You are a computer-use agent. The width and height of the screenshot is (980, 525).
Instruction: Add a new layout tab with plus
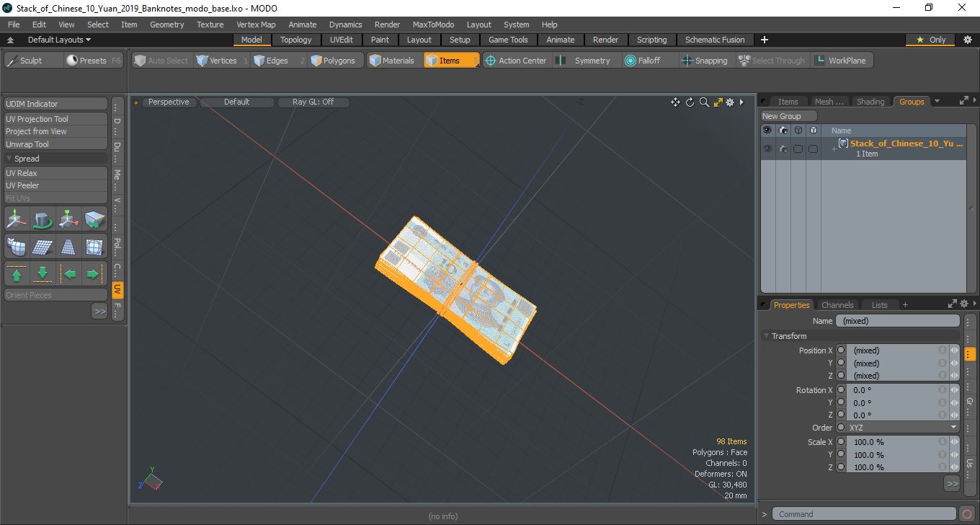[765, 40]
